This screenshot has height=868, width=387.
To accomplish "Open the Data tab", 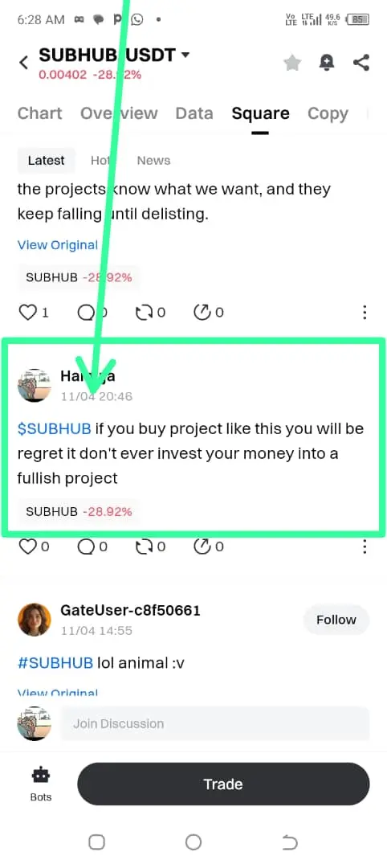I will pyautogui.click(x=194, y=113).
